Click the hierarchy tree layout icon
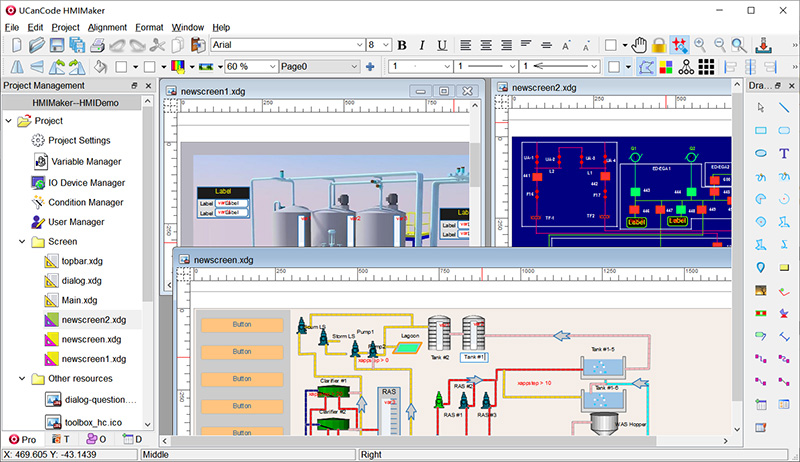The height and width of the screenshot is (462, 800). pos(686,67)
